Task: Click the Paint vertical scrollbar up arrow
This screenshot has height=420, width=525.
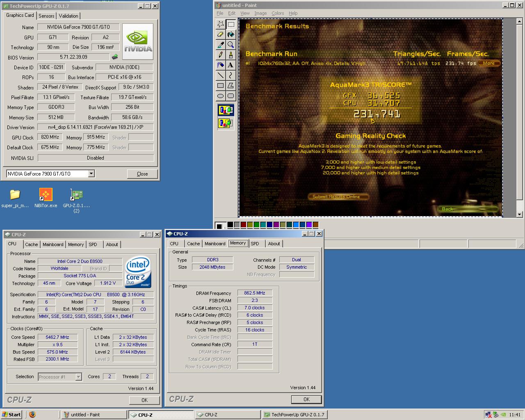Action: click(520, 22)
